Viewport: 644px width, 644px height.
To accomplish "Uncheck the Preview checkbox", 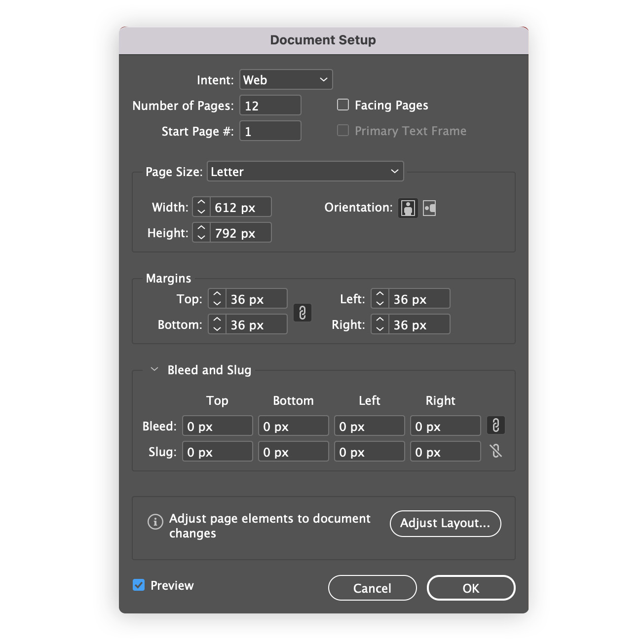I will pos(139,585).
